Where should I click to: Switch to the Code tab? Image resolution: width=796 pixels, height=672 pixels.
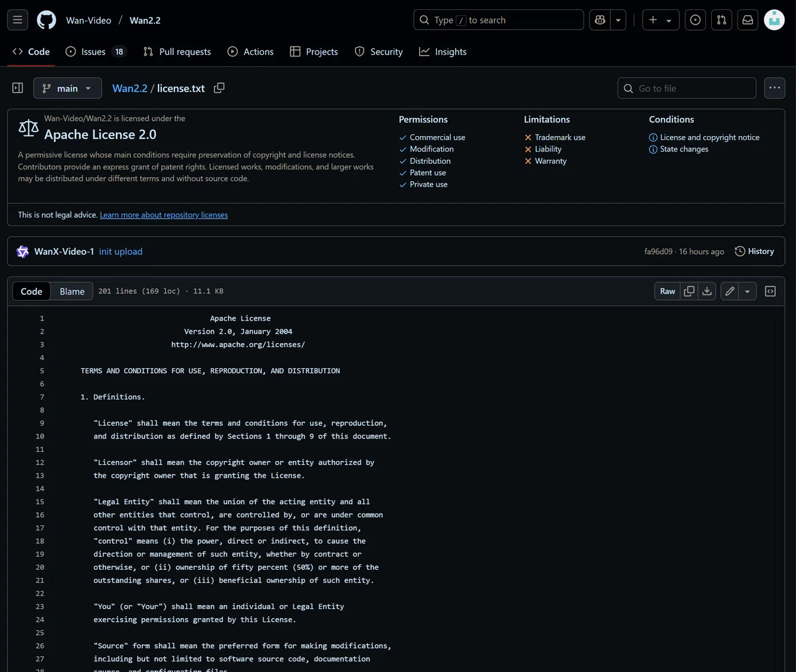tap(31, 52)
